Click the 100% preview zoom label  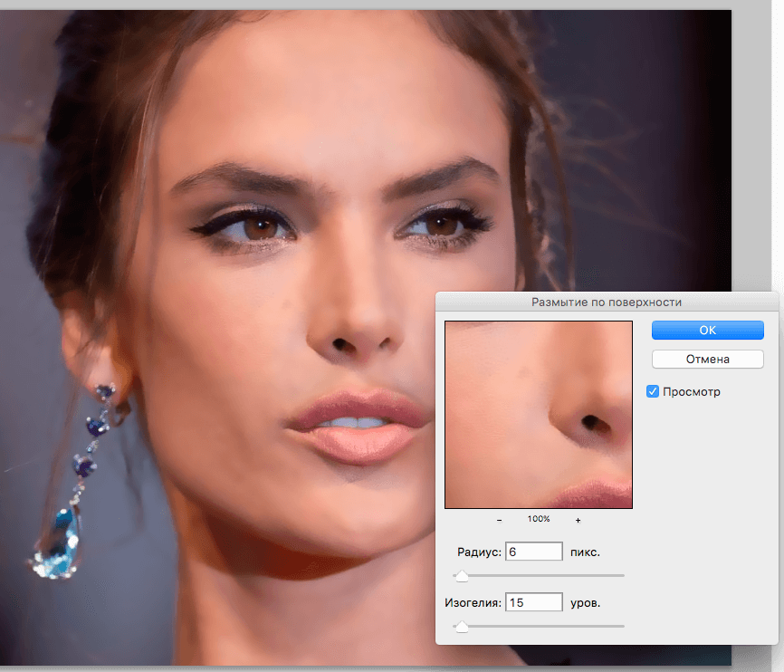click(x=539, y=520)
